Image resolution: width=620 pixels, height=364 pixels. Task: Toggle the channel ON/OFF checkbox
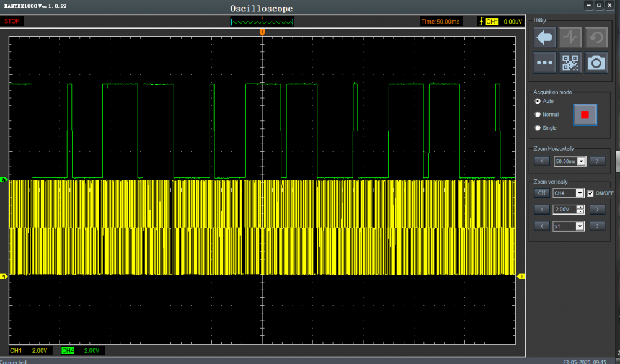coord(590,193)
